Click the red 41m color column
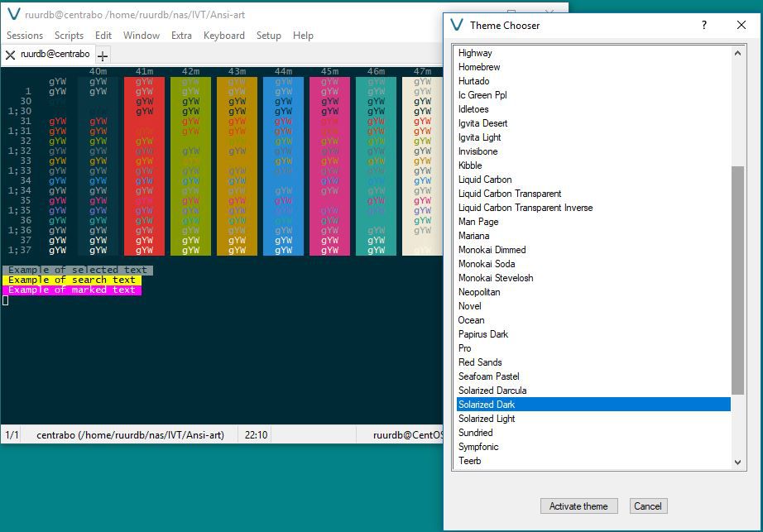 (x=144, y=165)
